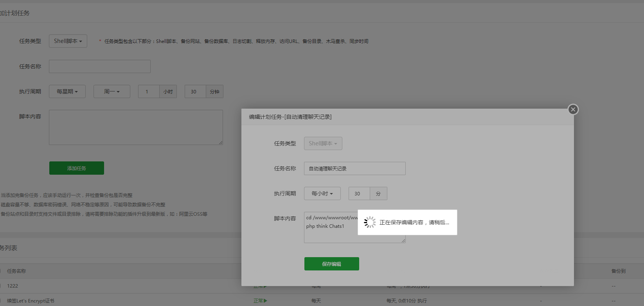Focus the empty 任务名称 input in background form

pyautogui.click(x=100, y=66)
